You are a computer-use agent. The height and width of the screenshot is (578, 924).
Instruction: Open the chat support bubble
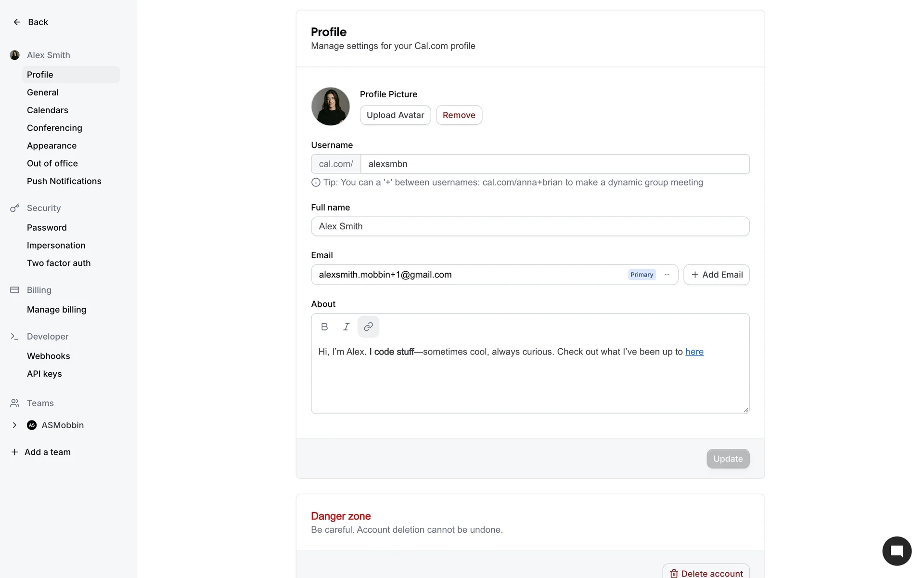pyautogui.click(x=897, y=551)
